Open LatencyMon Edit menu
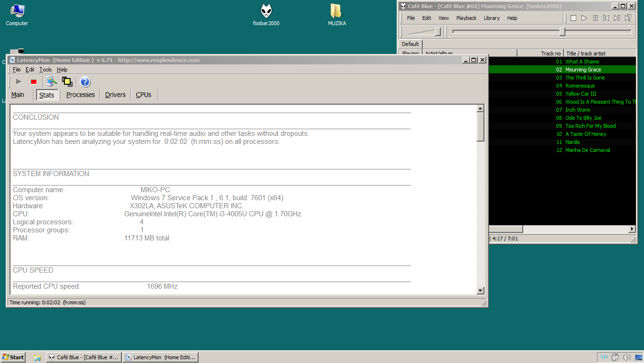 pos(30,70)
